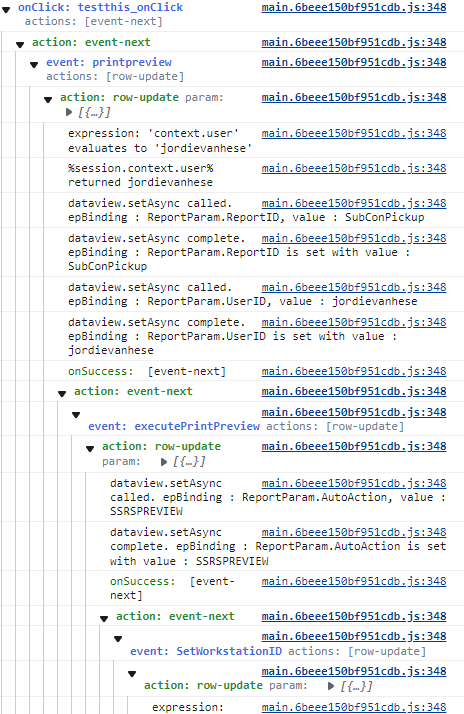Open the source link on the onSuccess row after ReportParam.UserID
This screenshot has height=714, width=464.
(x=354, y=372)
